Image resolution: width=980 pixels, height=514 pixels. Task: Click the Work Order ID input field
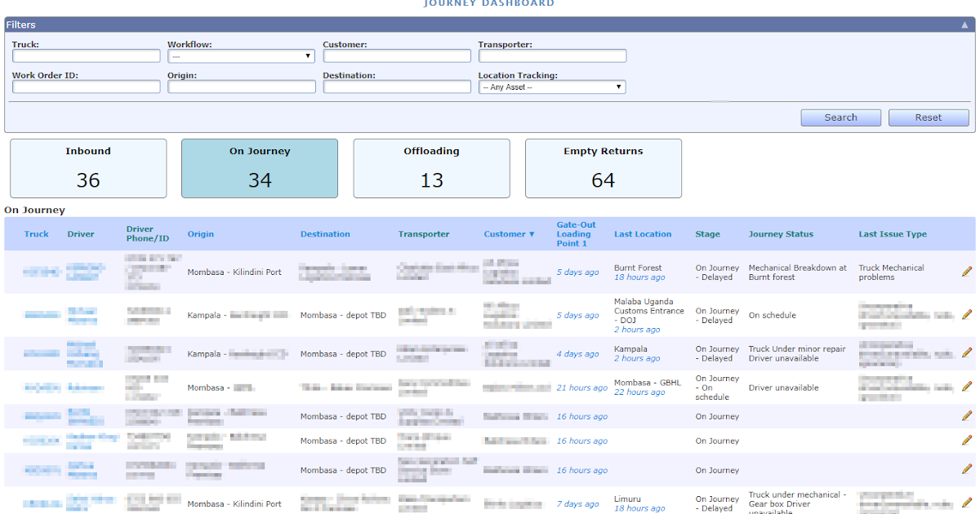pyautogui.click(x=86, y=86)
